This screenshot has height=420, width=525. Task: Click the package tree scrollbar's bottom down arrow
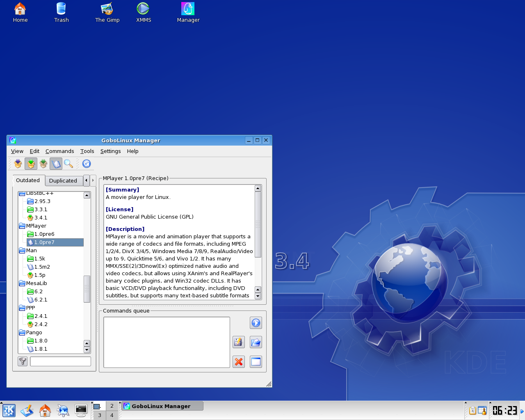pyautogui.click(x=87, y=350)
